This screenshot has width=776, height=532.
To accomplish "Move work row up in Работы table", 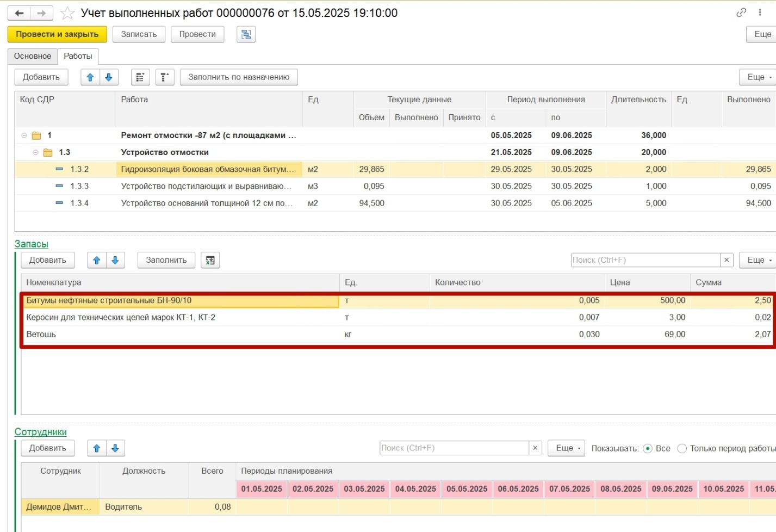I will [x=90, y=77].
